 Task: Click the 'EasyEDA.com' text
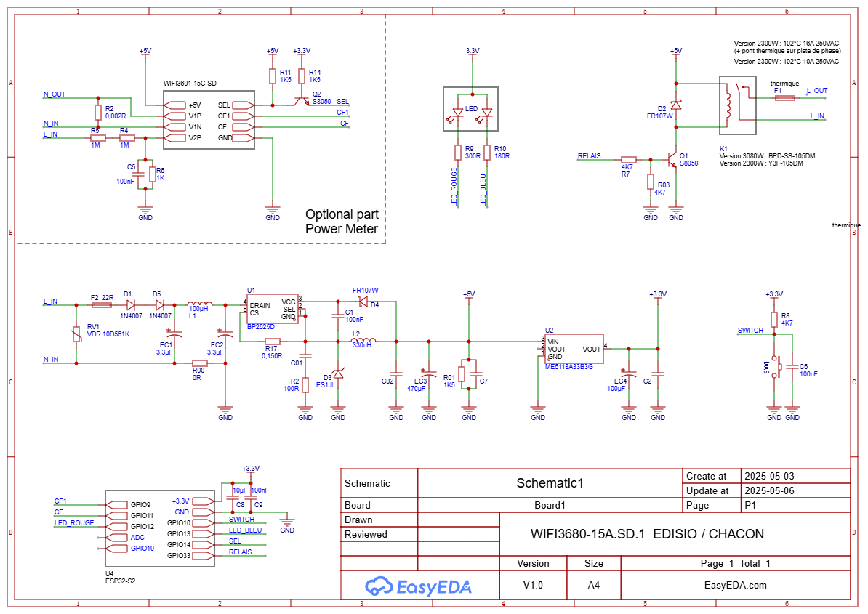[x=735, y=585]
